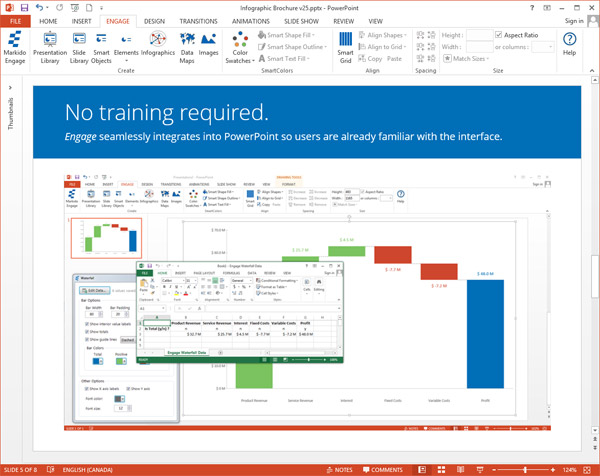Switch to Normal view in status bar
The image size is (600, 476).
(422, 469)
